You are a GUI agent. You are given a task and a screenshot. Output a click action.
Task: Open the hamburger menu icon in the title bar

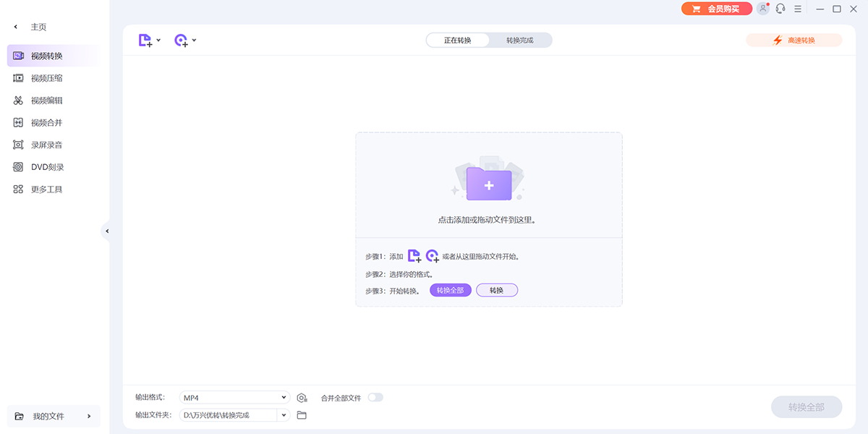point(798,9)
